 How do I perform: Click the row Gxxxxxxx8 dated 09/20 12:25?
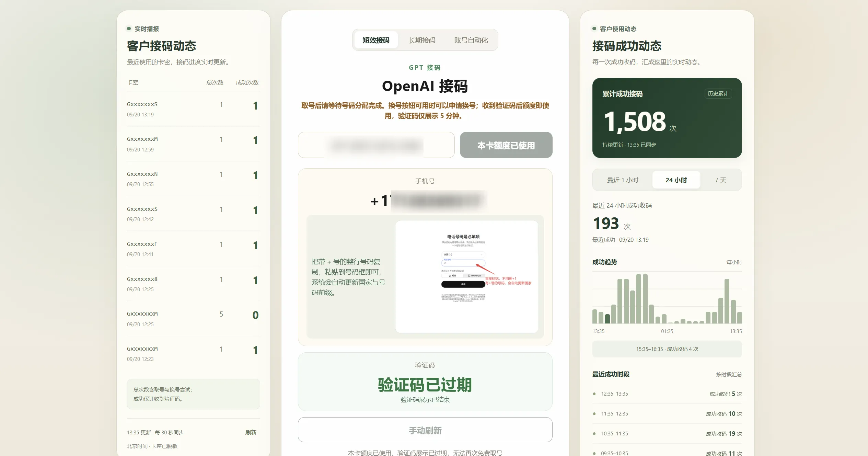click(193, 284)
